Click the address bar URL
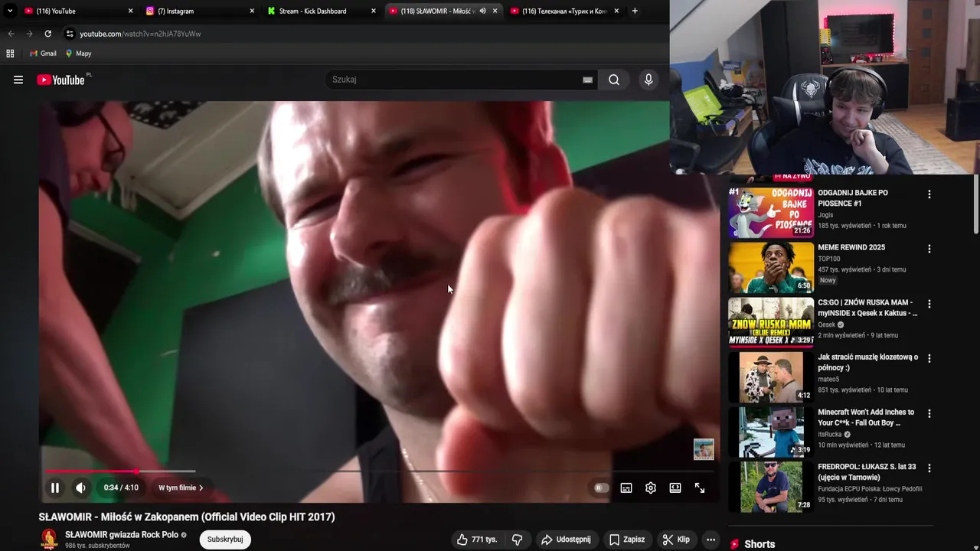 [x=140, y=34]
